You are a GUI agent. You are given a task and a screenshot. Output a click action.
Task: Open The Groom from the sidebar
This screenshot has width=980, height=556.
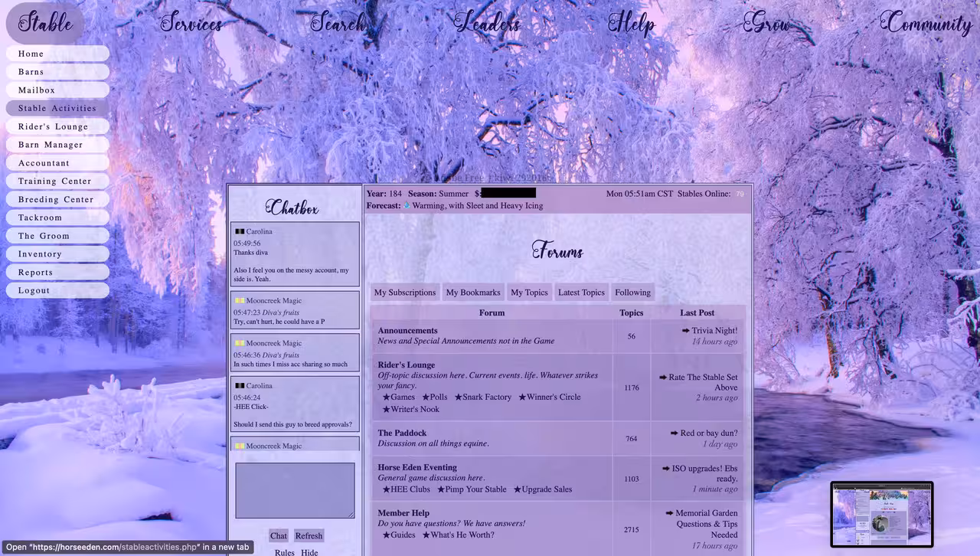pos(58,236)
